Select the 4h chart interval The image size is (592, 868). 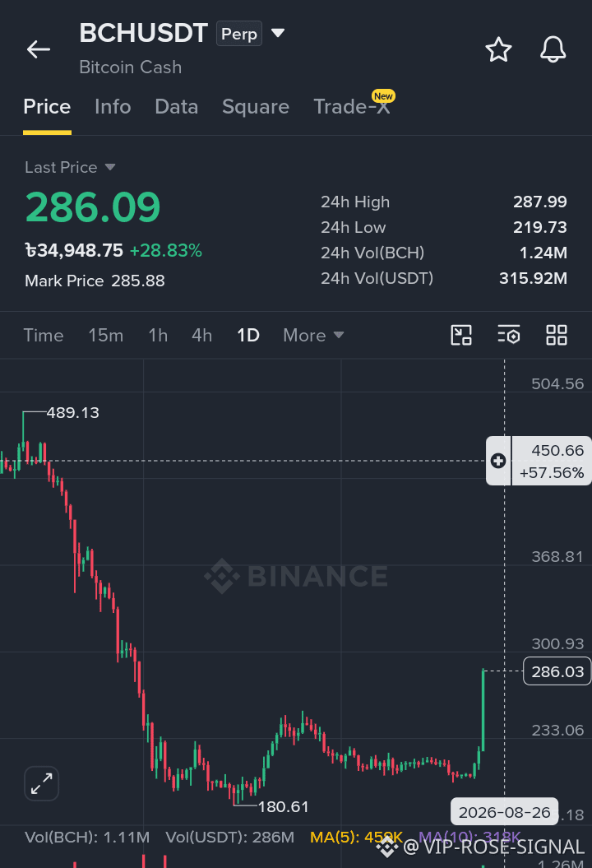pyautogui.click(x=202, y=335)
